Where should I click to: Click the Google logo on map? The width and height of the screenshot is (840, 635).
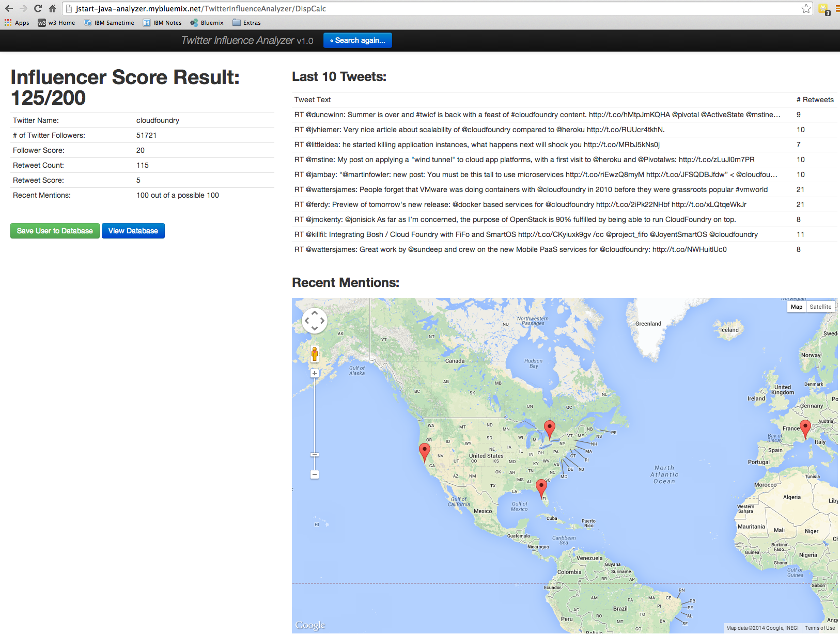coord(310,625)
